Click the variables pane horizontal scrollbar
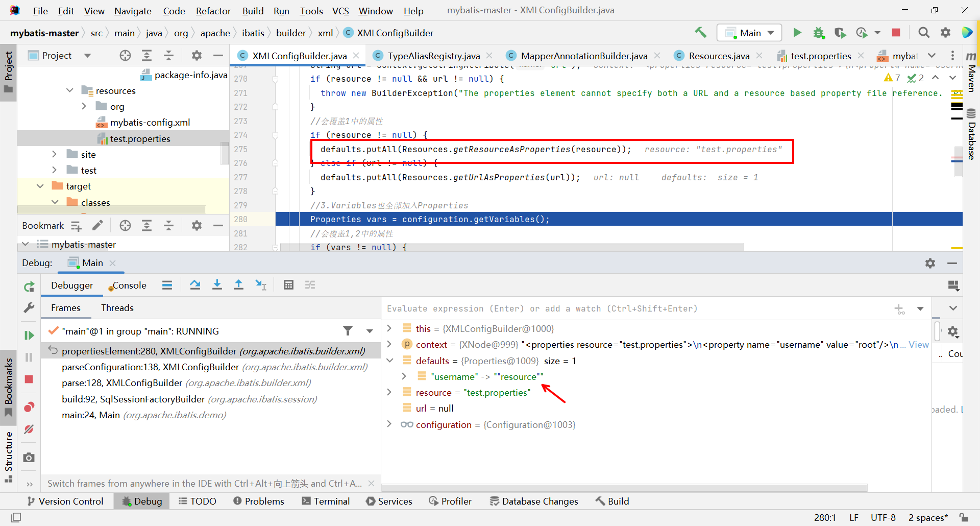This screenshot has width=980, height=526. (624, 488)
